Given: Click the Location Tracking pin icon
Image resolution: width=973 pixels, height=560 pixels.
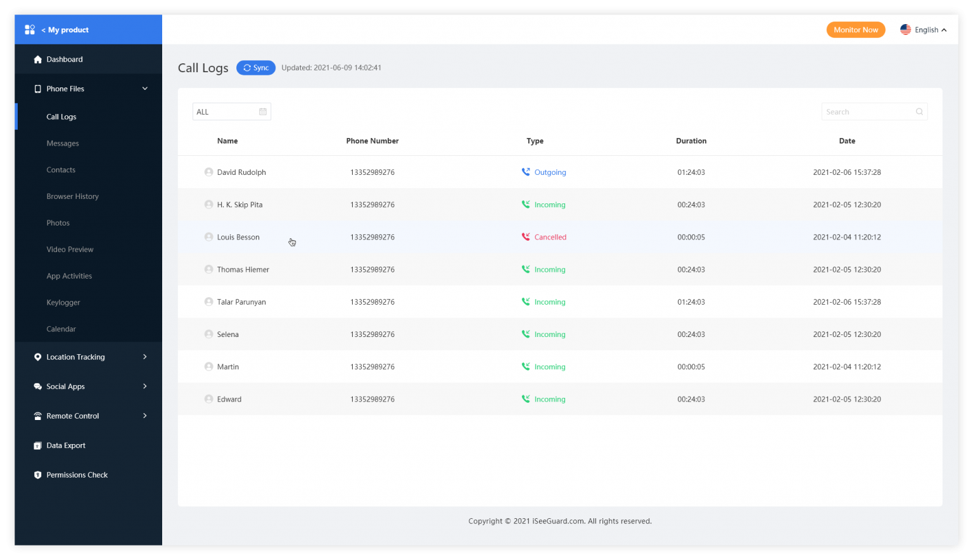Looking at the screenshot, I should 38,357.
